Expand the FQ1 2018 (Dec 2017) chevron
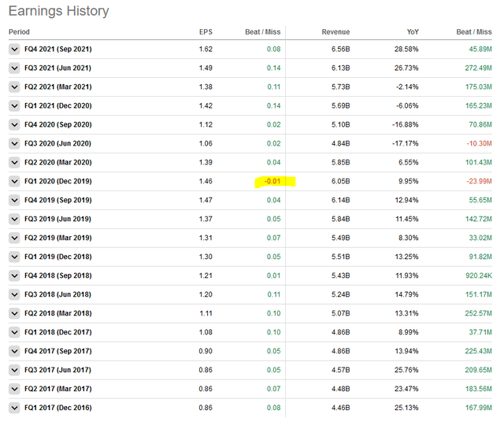The image size is (504, 425). click(x=14, y=332)
